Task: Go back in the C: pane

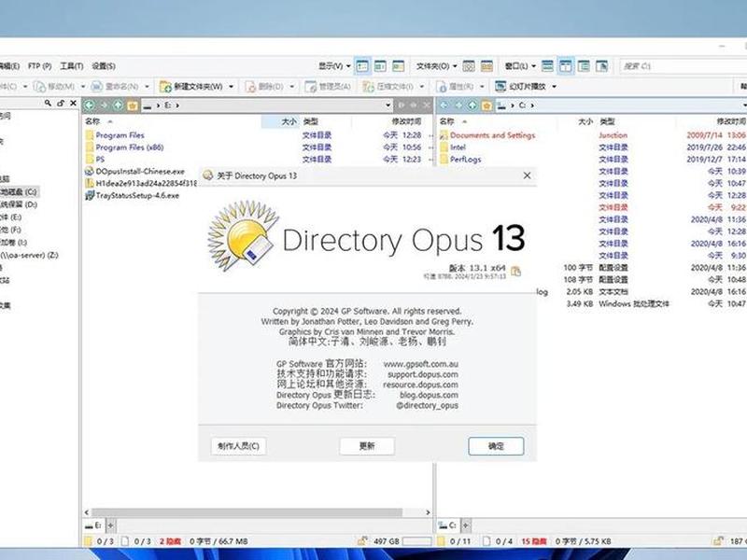Action: (444, 105)
